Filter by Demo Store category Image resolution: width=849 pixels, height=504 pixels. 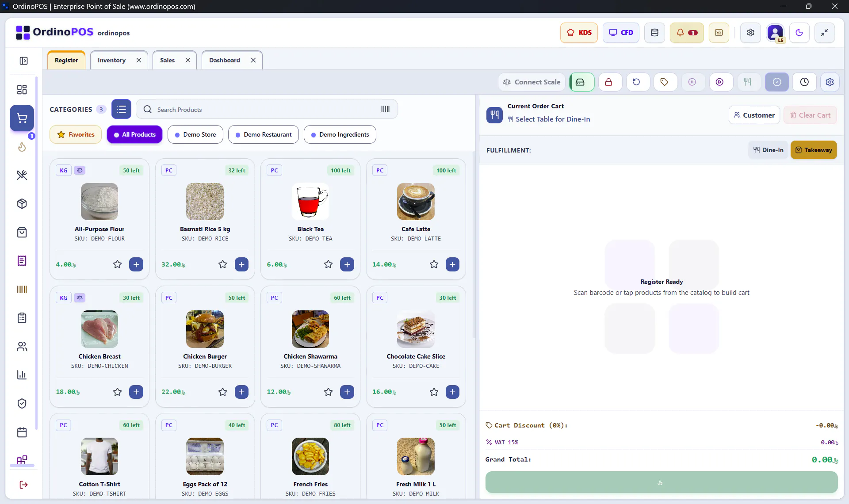195,134
